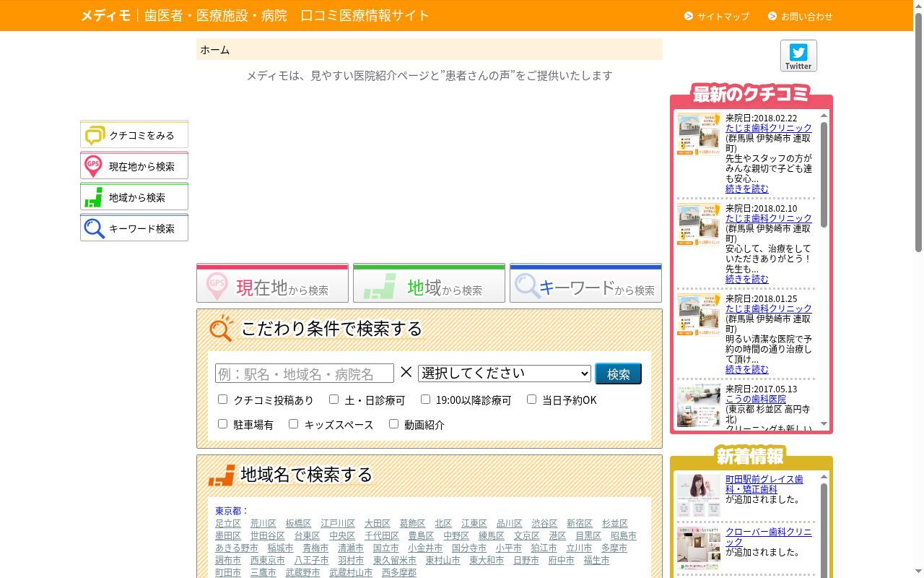The height and width of the screenshot is (578, 924).
Task: Check 19:00以降診療可 option
Action: [425, 399]
